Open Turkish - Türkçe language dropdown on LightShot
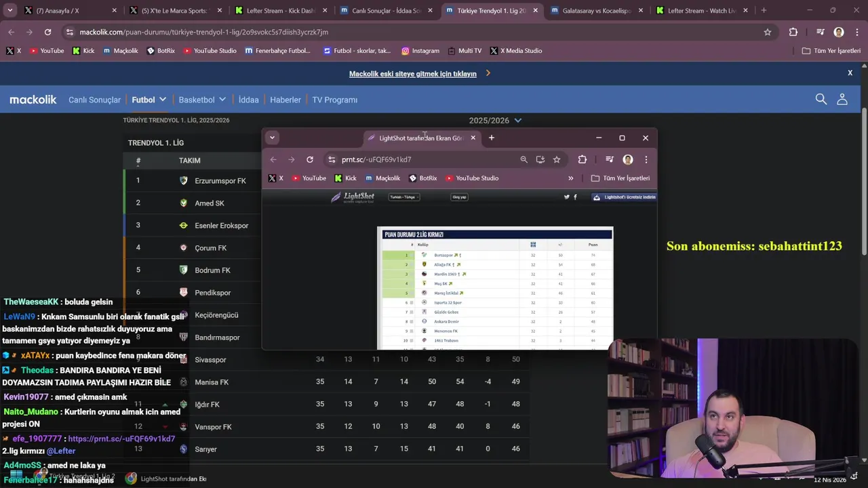Image resolution: width=868 pixels, height=488 pixels. 403,197
